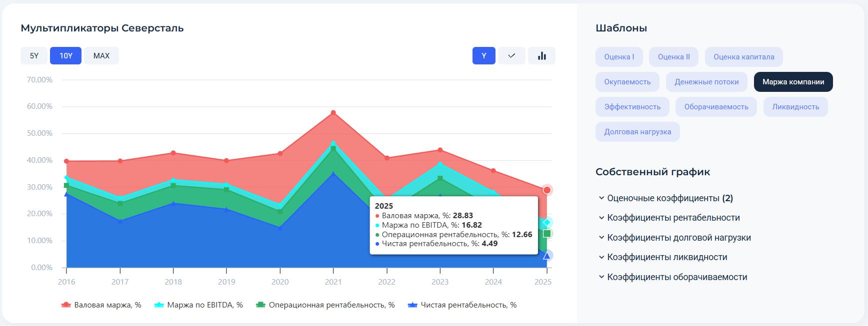Select the Оценка капитала template
Image resolution: width=868 pixels, height=326 pixels.
pyautogui.click(x=743, y=57)
